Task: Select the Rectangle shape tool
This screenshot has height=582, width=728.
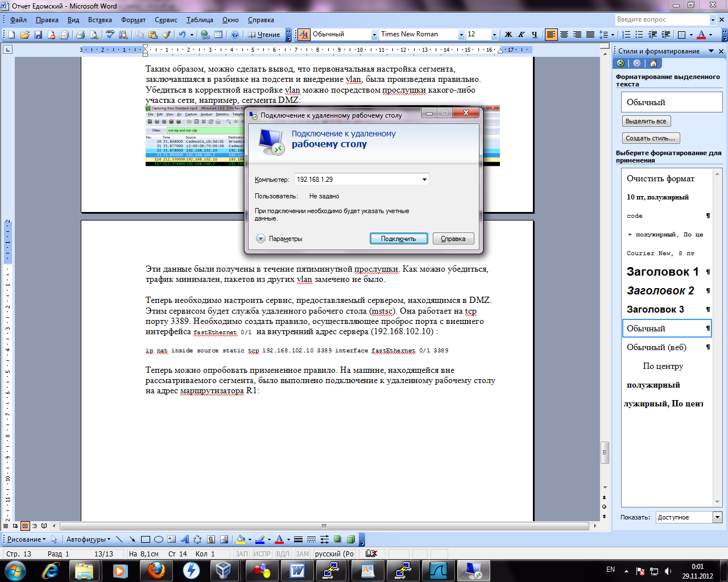Action: click(x=146, y=539)
